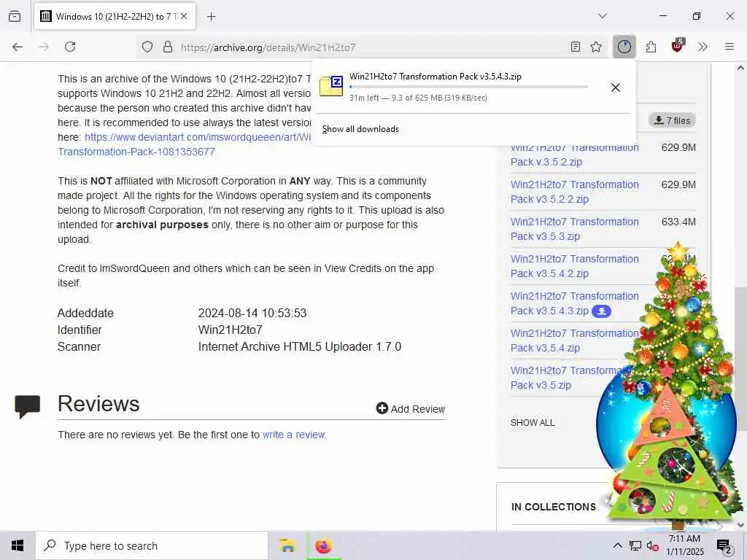Click the download progress bar
747x560 pixels.
click(468, 87)
